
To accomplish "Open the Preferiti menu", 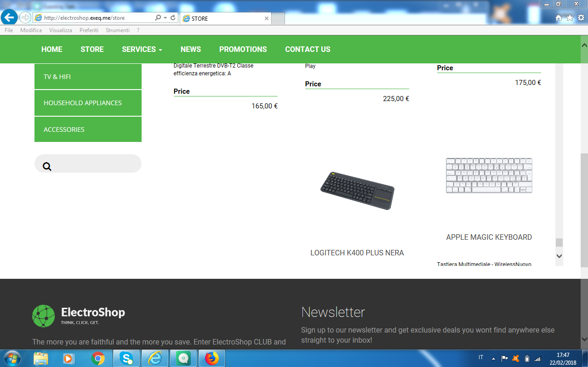I will point(89,30).
